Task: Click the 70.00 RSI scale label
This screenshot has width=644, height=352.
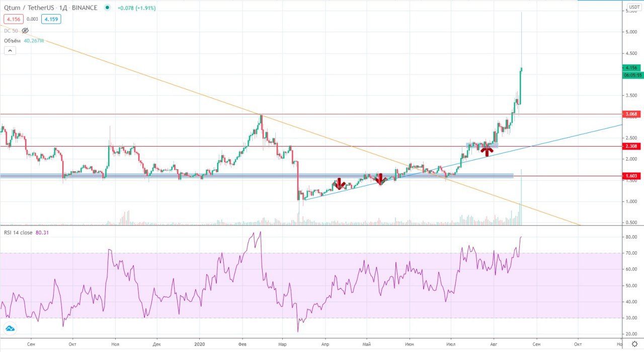Action: (x=631, y=253)
